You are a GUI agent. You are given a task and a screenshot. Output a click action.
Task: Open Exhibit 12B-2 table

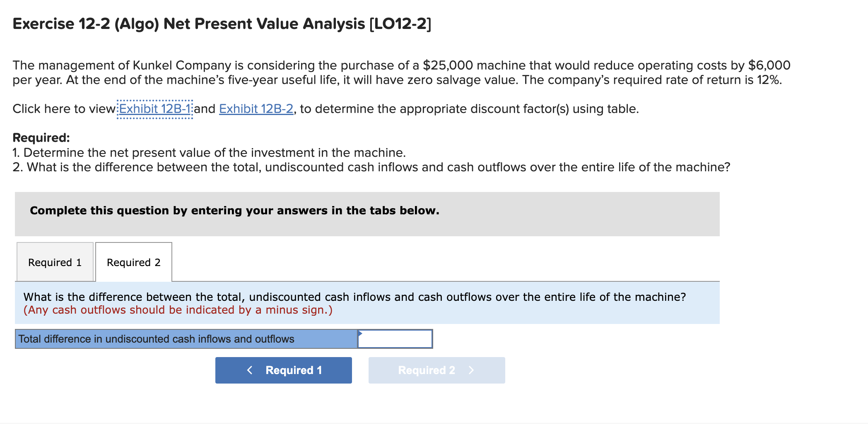pos(256,108)
